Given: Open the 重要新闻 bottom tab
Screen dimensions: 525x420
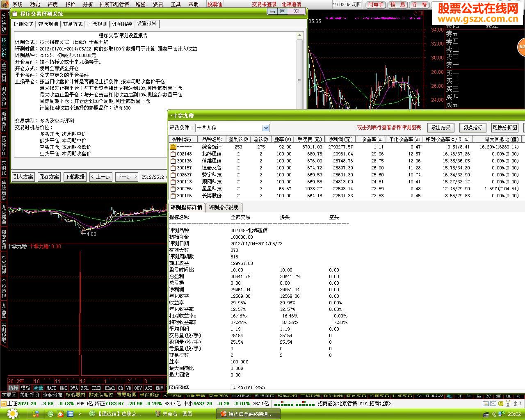Looking at the screenshot, I should point(126,395).
